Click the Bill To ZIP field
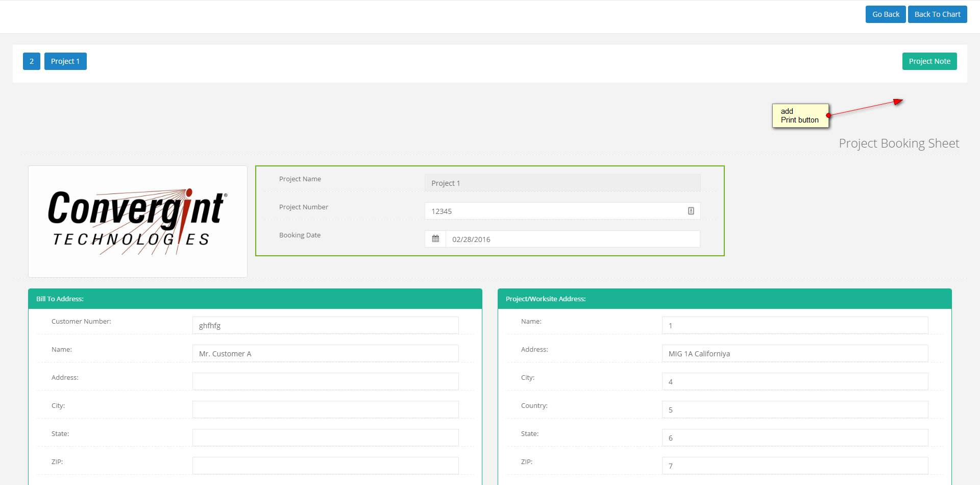This screenshot has width=980, height=485. 325,466
